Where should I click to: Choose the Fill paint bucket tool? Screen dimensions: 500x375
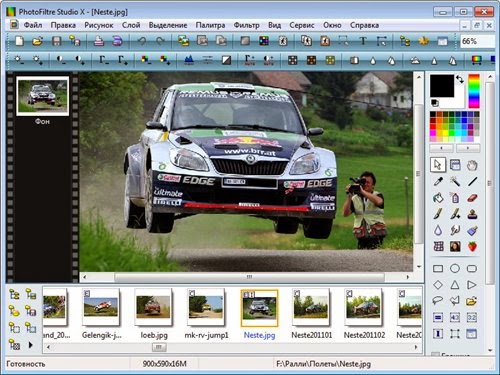(438, 198)
